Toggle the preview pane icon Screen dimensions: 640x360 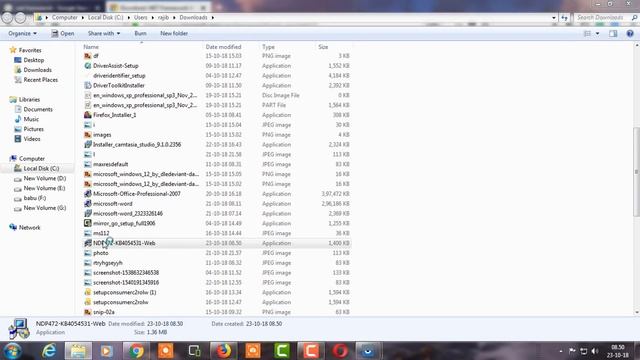pos(613,33)
